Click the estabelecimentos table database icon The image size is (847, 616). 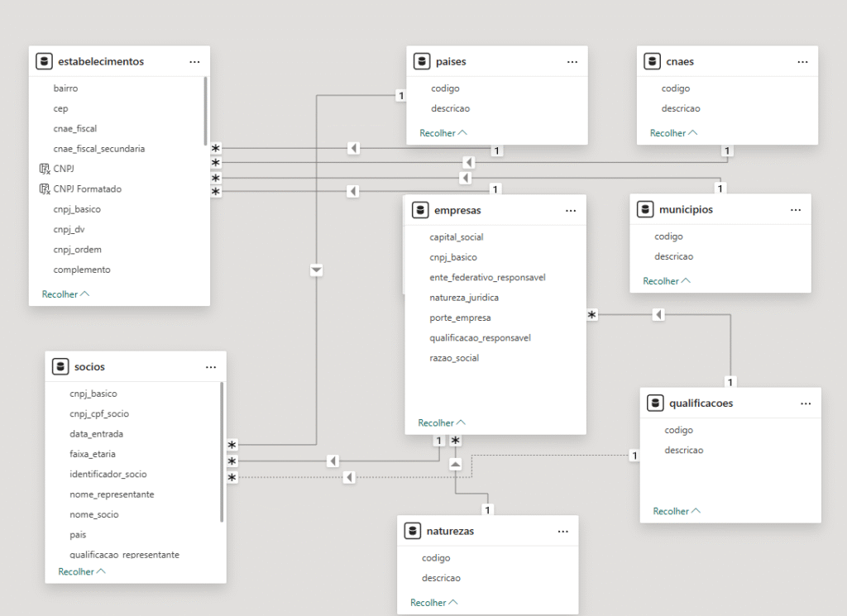coord(45,61)
